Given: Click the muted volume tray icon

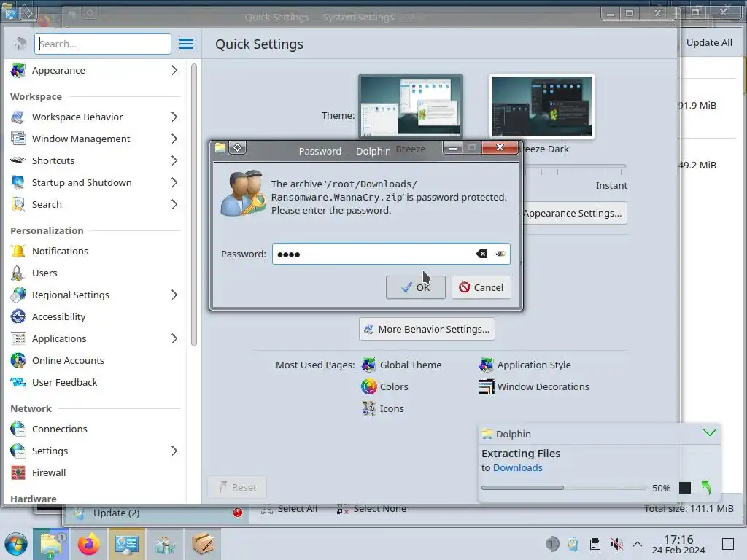Looking at the screenshot, I should coord(616,544).
